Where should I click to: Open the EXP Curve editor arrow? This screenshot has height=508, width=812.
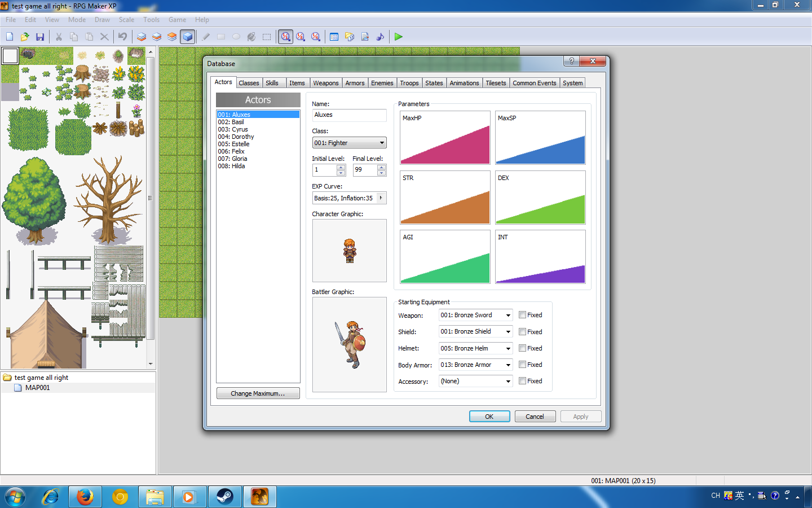381,198
